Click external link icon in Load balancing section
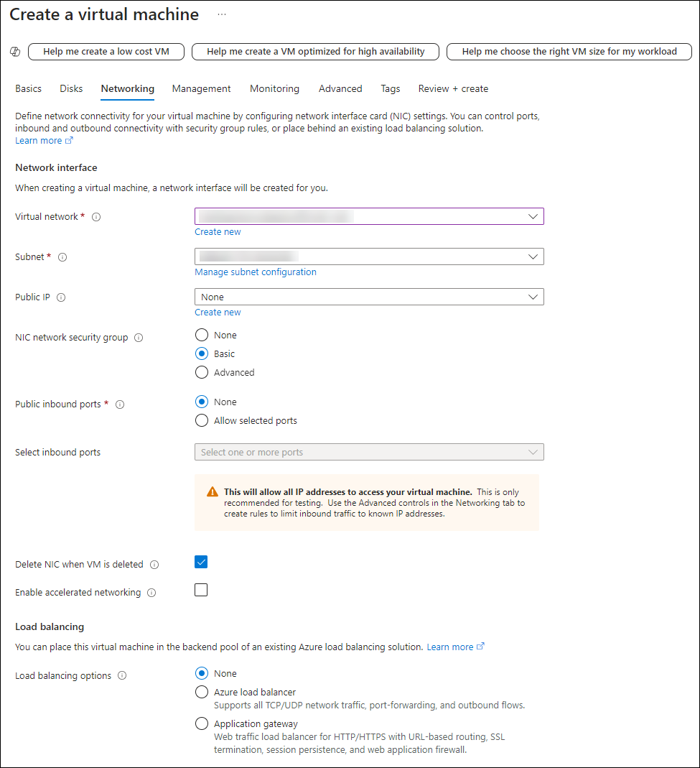Image resolution: width=700 pixels, height=768 pixels. pos(481,647)
